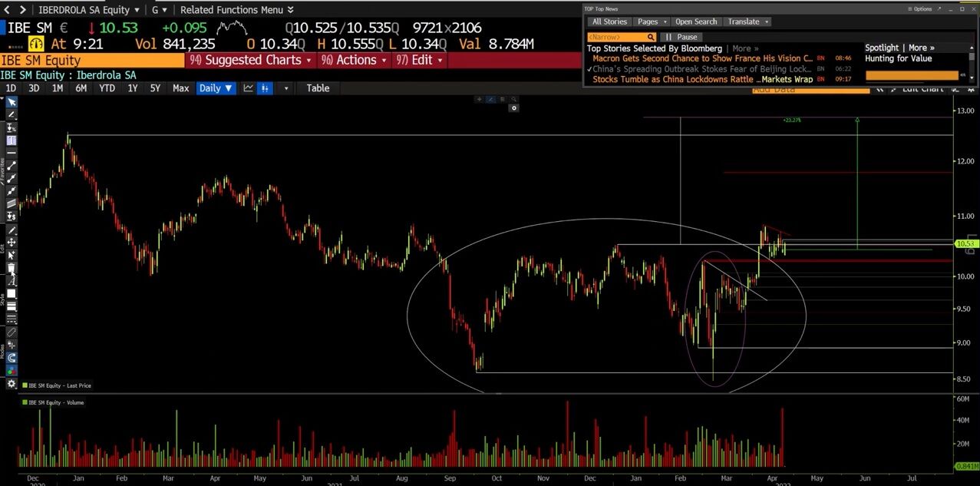Open Stocks Tumble as China Lockdowns story
The image size is (980, 486).
(x=702, y=79)
